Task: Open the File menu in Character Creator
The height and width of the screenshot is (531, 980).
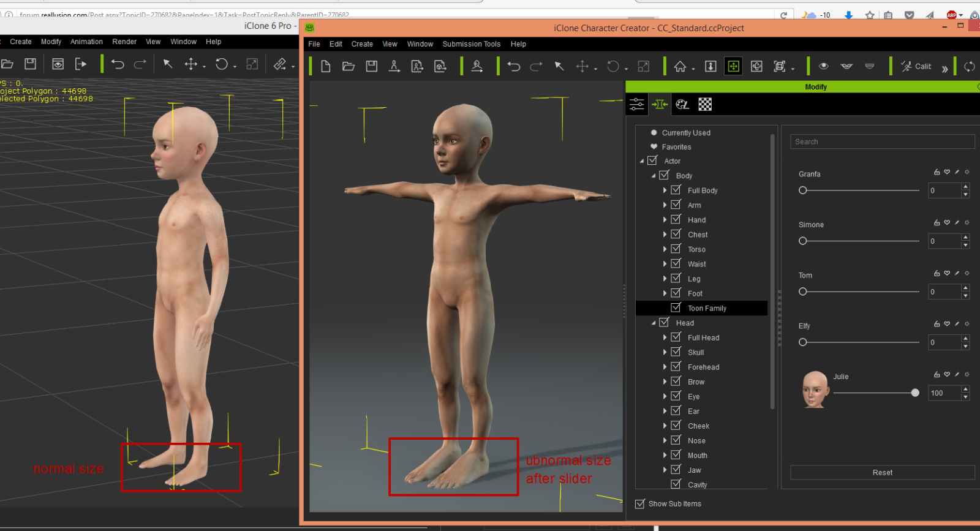Action: click(314, 44)
